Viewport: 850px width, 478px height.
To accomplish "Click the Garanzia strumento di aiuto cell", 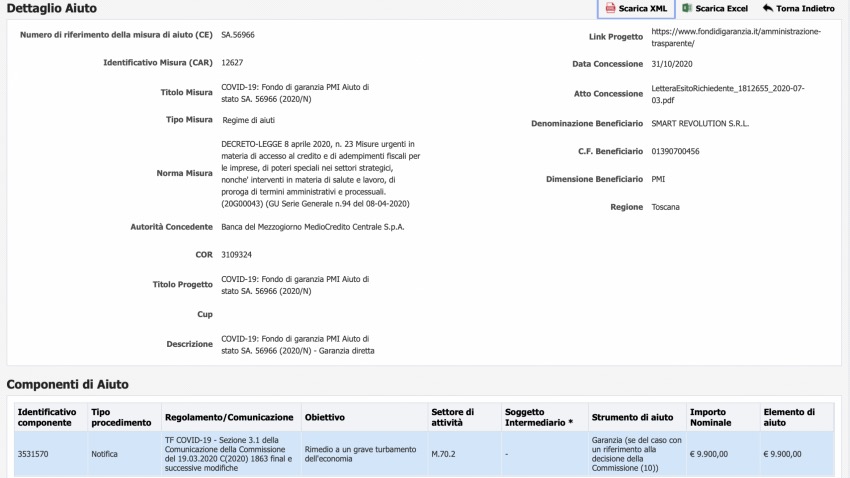I will pos(636,454).
